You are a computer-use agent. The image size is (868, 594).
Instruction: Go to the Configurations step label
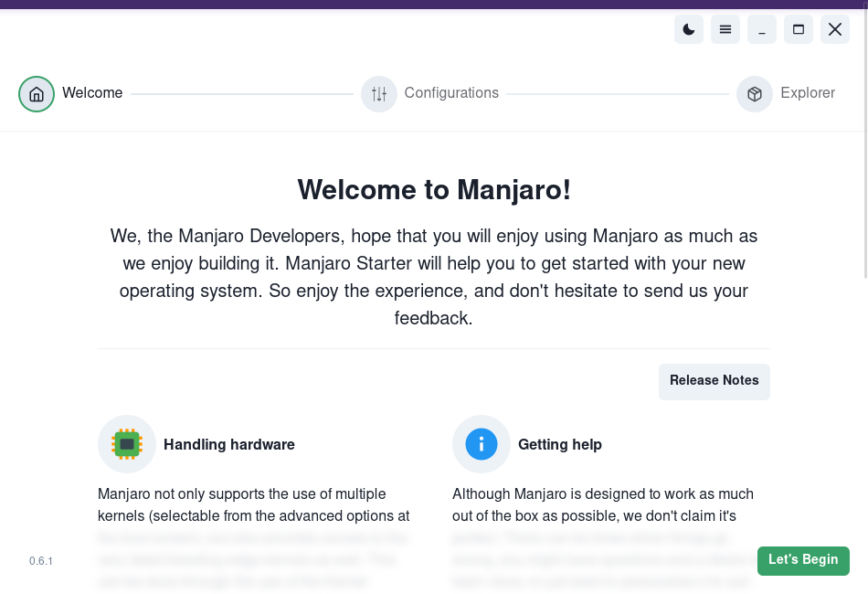tap(451, 93)
